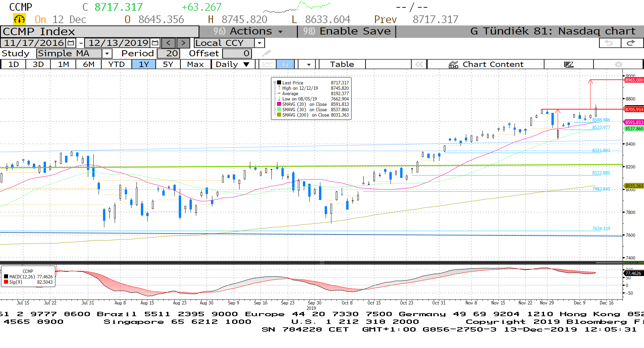Image resolution: width=644 pixels, height=348 pixels.
Task: Click the 8031.363 olive axis label
Action: point(634,186)
